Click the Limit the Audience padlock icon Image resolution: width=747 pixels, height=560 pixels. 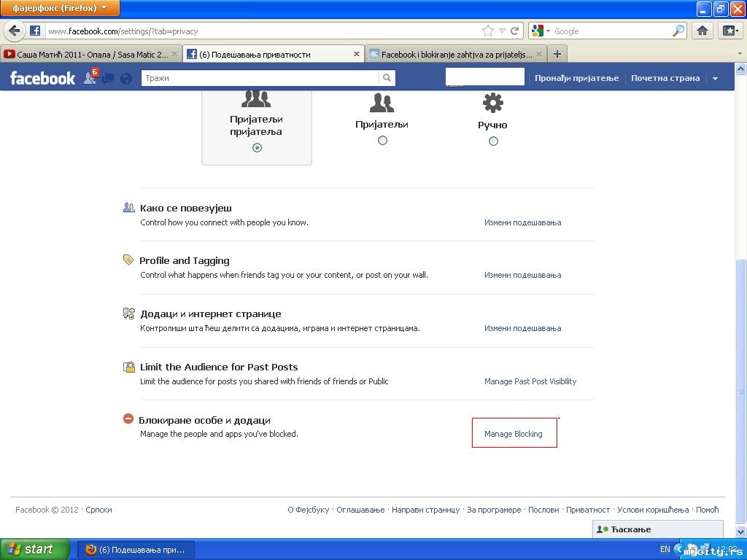tap(128, 366)
